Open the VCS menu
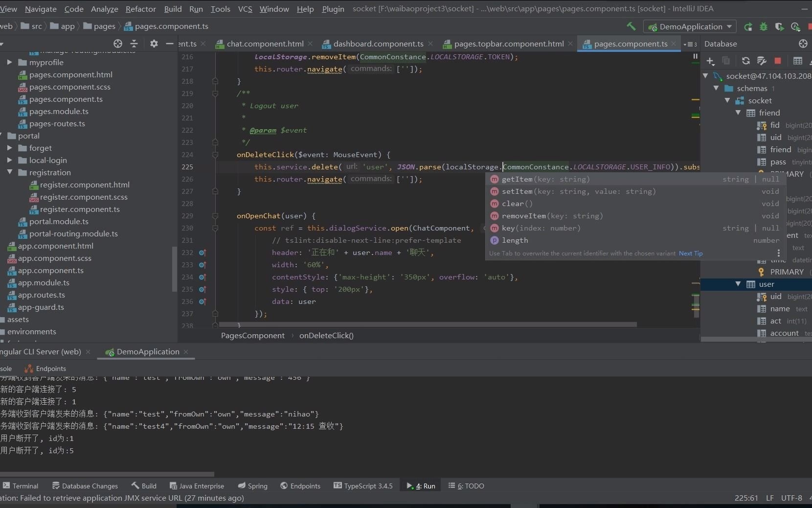Viewport: 812px width, 508px height. [x=245, y=9]
